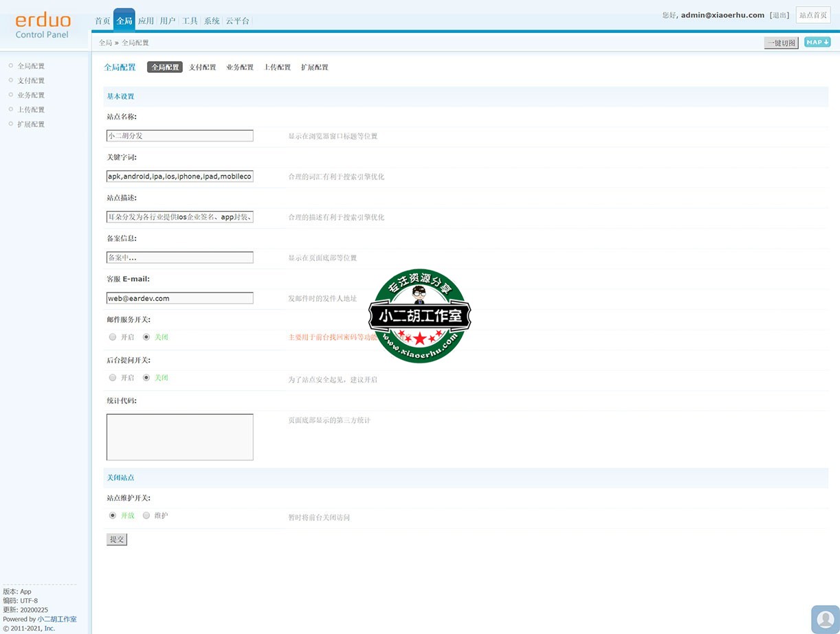Enable 开启 for 后台提问开关
The height and width of the screenshot is (634, 840).
point(112,377)
